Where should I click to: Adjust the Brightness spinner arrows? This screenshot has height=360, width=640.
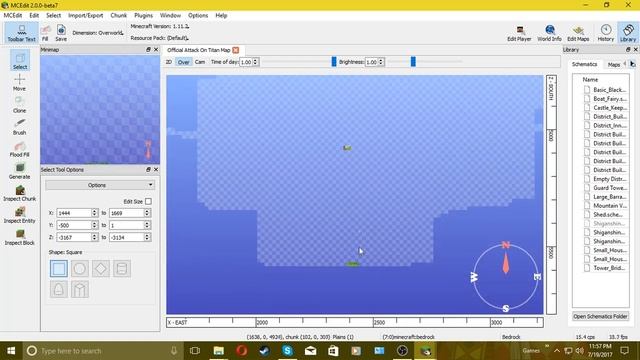tap(381, 62)
